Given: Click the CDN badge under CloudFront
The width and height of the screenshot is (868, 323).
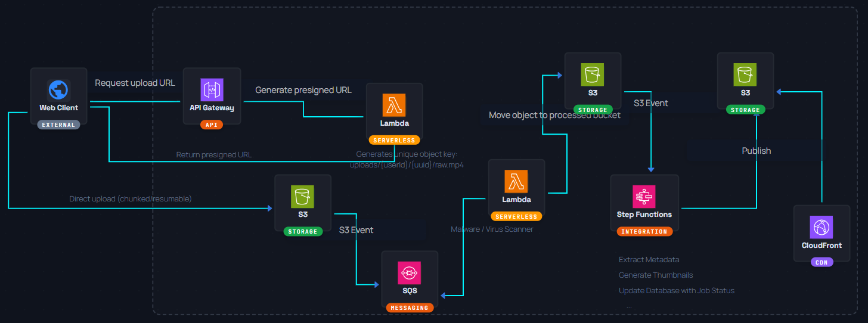Looking at the screenshot, I should (x=821, y=262).
